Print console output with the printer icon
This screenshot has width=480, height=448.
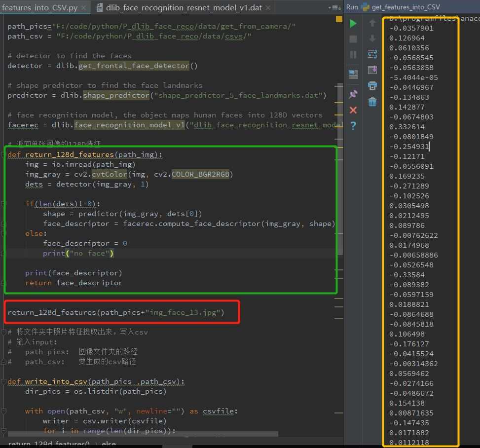click(x=372, y=86)
